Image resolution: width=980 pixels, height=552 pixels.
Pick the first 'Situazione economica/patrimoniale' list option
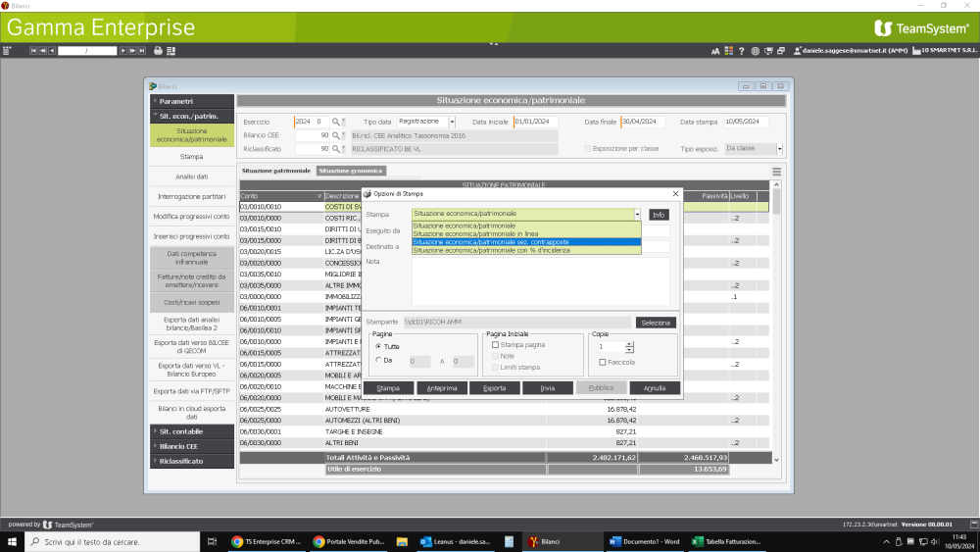(x=526, y=226)
